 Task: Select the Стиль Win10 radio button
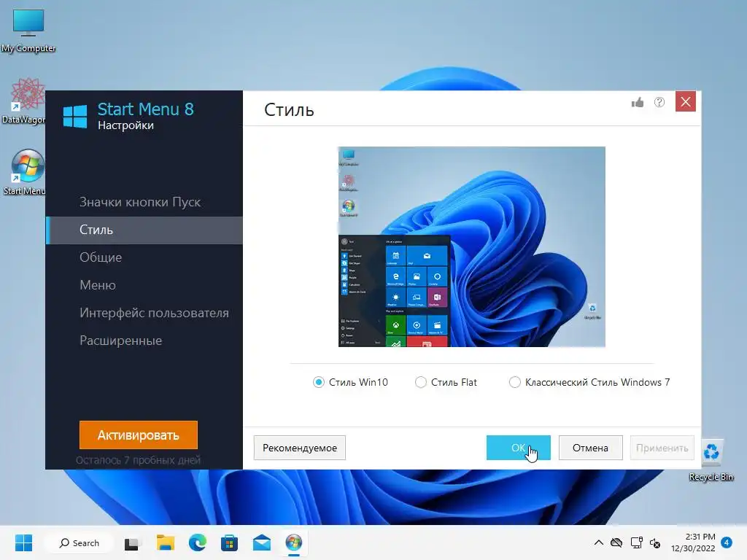coord(318,382)
